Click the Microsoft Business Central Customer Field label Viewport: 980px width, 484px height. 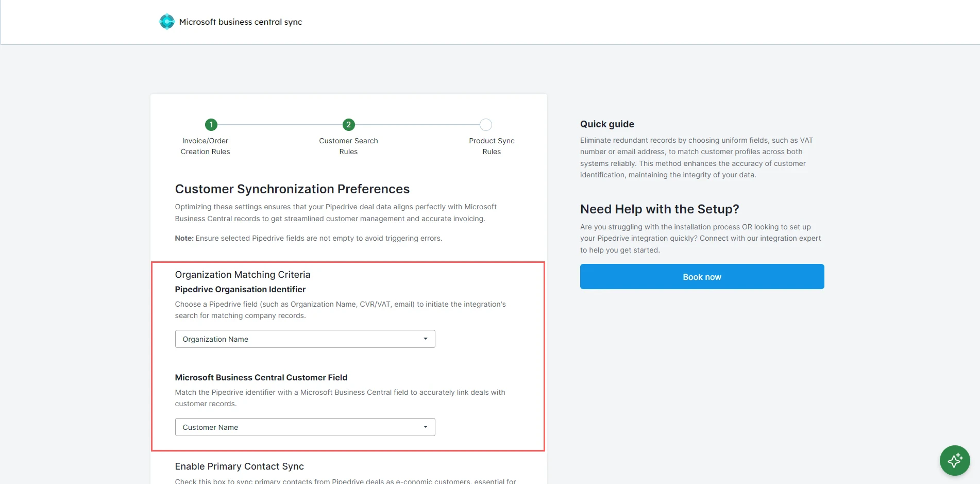[261, 378]
